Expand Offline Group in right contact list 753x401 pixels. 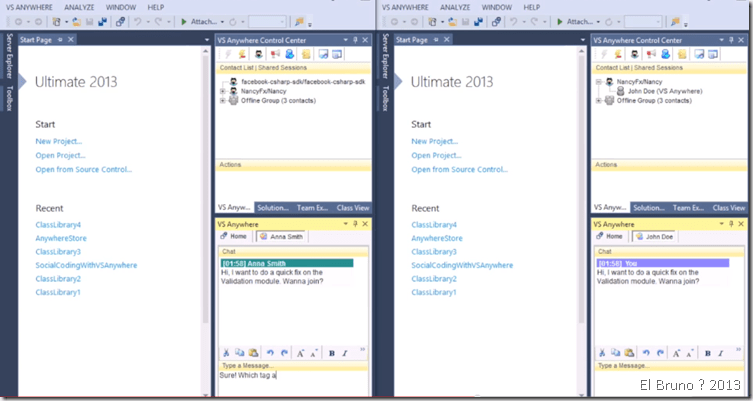coord(598,100)
